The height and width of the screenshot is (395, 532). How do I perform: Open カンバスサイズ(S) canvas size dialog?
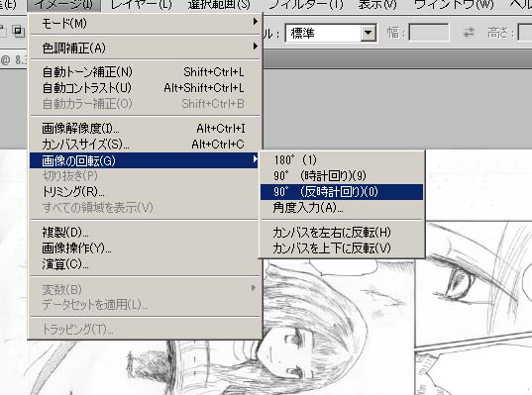coord(145,145)
